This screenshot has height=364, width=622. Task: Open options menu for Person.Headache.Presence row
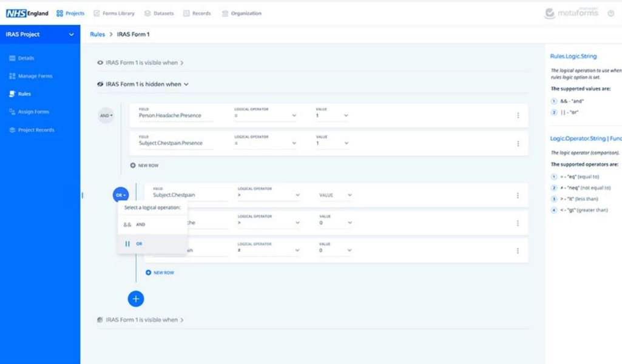tap(518, 115)
